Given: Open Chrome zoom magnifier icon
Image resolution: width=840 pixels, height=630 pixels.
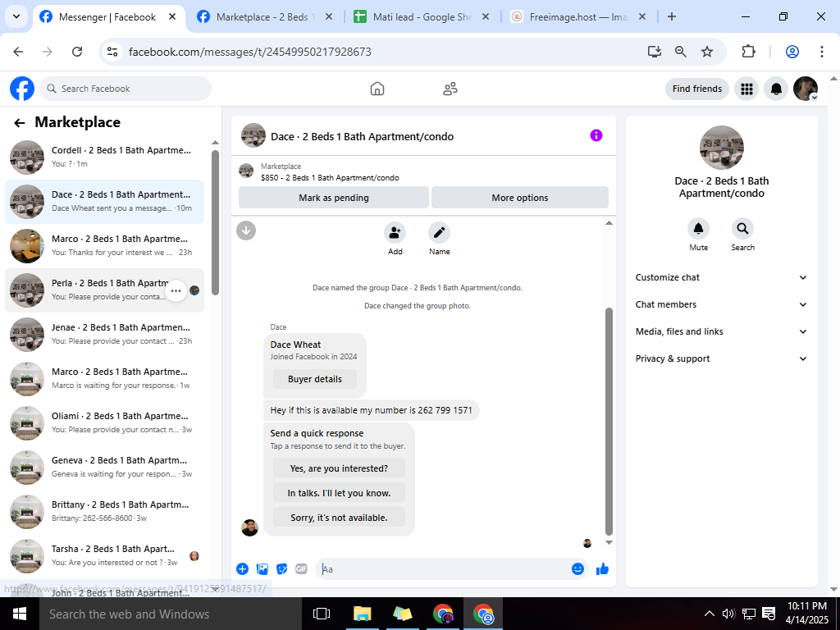Looking at the screenshot, I should point(680,52).
